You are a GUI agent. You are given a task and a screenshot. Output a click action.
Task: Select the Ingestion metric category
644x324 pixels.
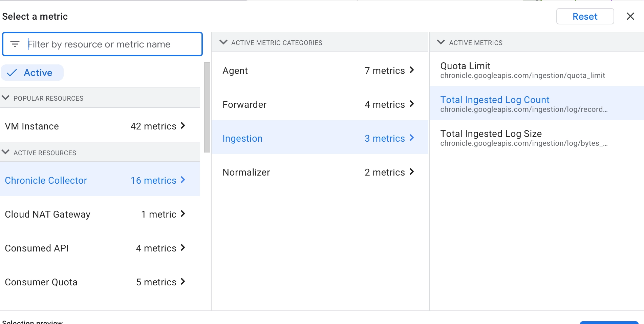242,138
